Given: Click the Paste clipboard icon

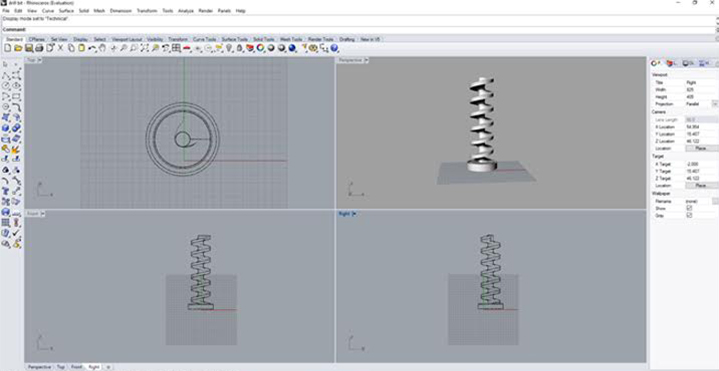Looking at the screenshot, I should click(x=82, y=48).
